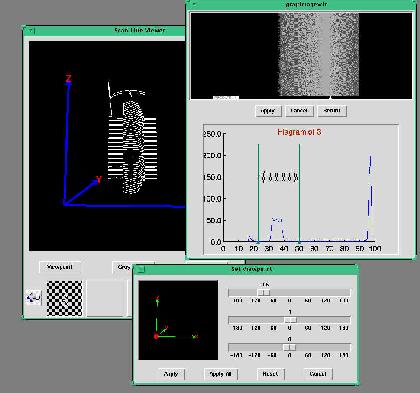Click Apply All in the Set Viewpoint dialog
The width and height of the screenshot is (420, 393).
221,374
